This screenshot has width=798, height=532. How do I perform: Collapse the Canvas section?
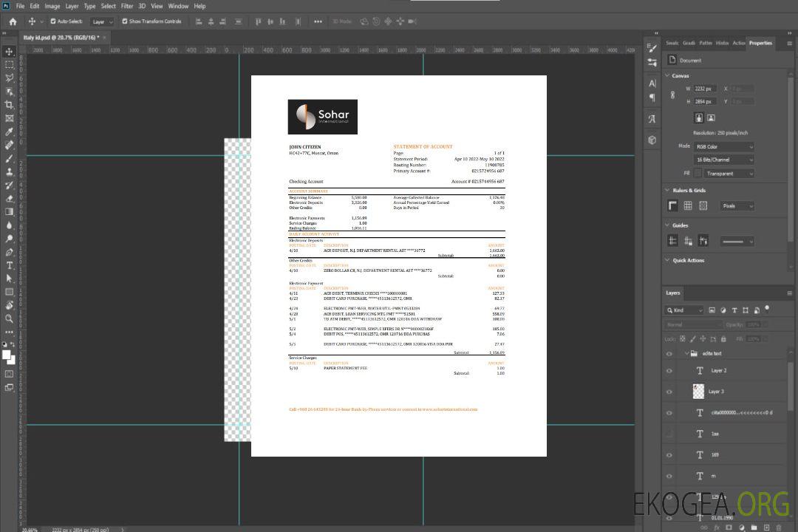click(x=667, y=75)
